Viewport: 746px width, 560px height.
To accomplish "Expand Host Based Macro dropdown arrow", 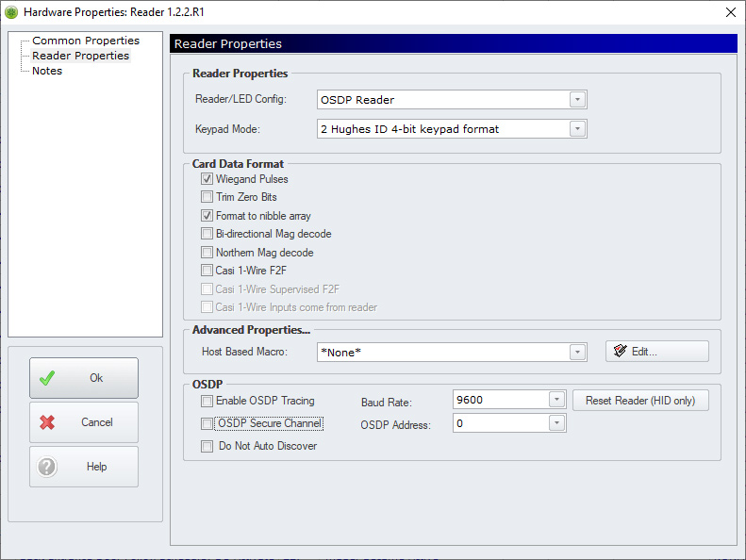I will click(577, 353).
